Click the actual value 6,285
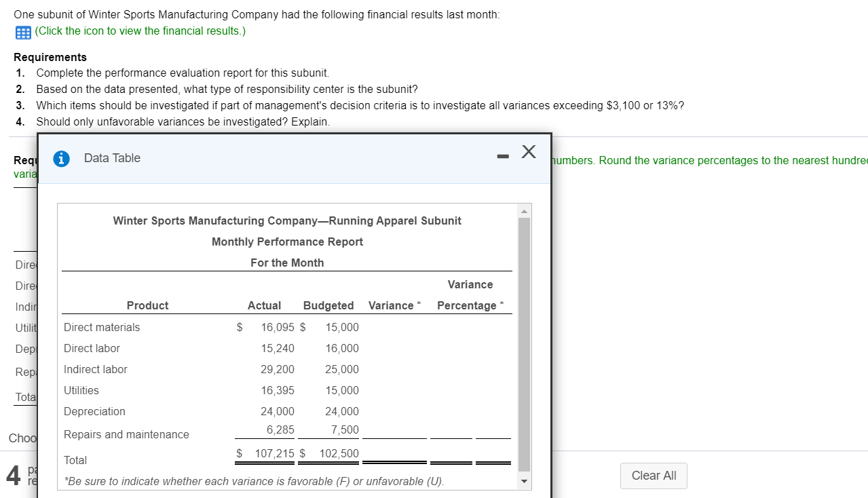Screen dimensions: 868x498 point(280,429)
